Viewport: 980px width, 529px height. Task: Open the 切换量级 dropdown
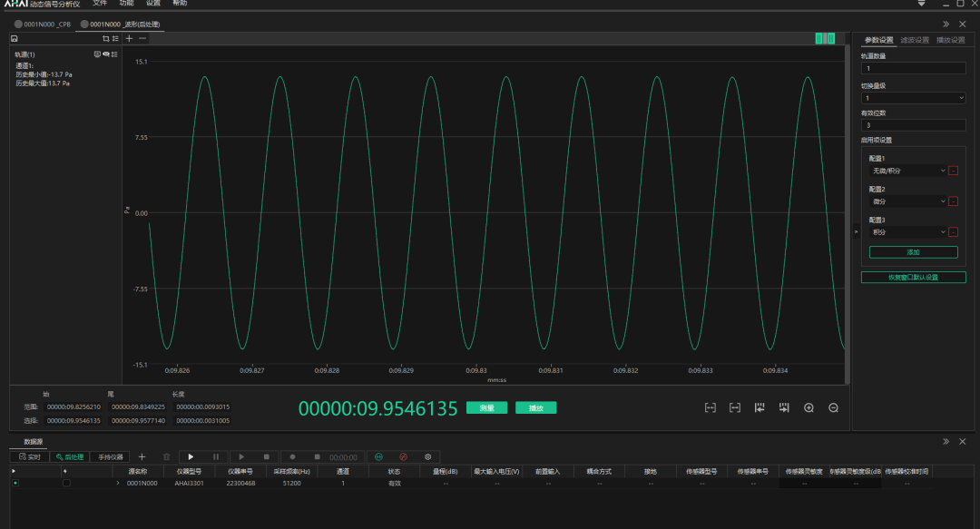(x=913, y=98)
